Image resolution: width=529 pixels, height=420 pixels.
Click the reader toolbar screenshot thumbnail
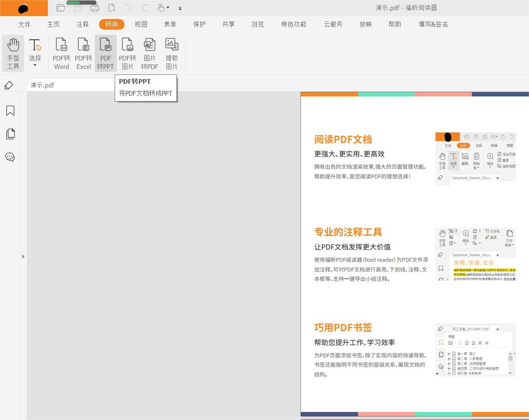(475, 159)
